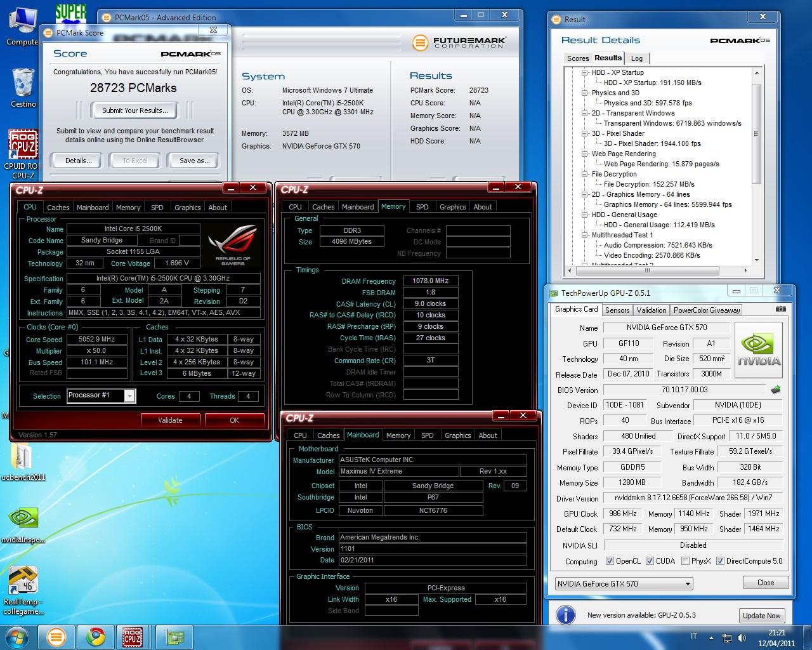Image resolution: width=812 pixels, height=650 pixels.
Task: Click the NVIDIA logo in GPU-Z
Action: 759,350
